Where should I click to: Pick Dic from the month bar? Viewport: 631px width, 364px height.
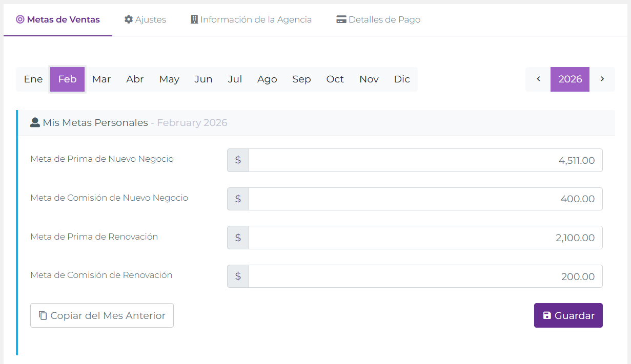click(402, 79)
